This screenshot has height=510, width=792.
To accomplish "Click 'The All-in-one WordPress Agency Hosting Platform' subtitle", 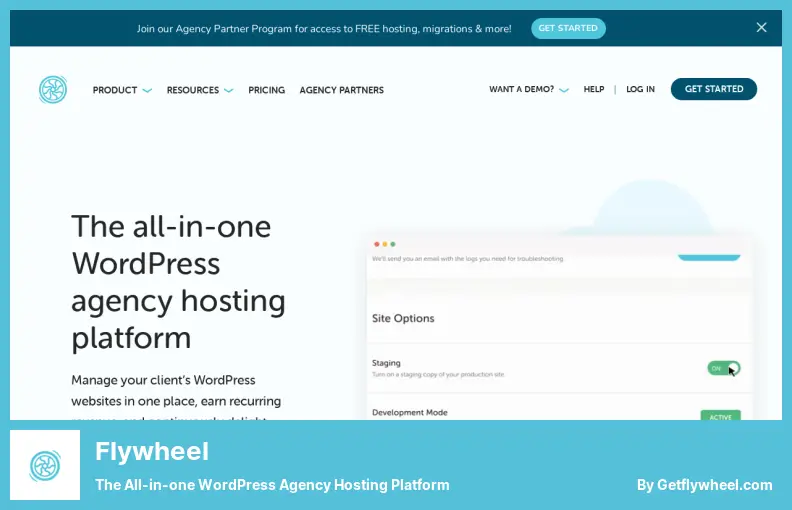I will [x=272, y=485].
